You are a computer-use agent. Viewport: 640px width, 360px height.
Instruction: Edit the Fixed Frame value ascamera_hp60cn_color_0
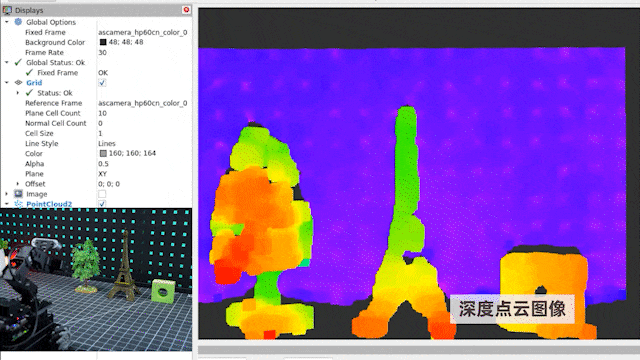pyautogui.click(x=142, y=32)
